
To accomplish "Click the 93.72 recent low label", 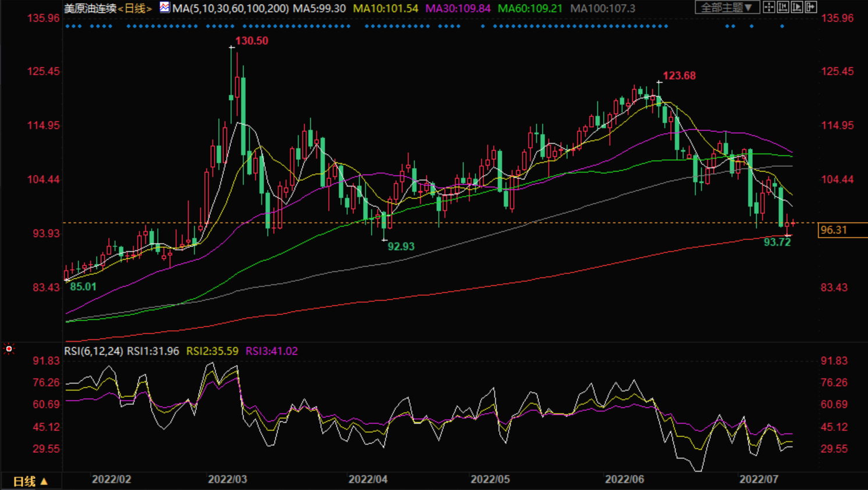I will pyautogui.click(x=777, y=242).
